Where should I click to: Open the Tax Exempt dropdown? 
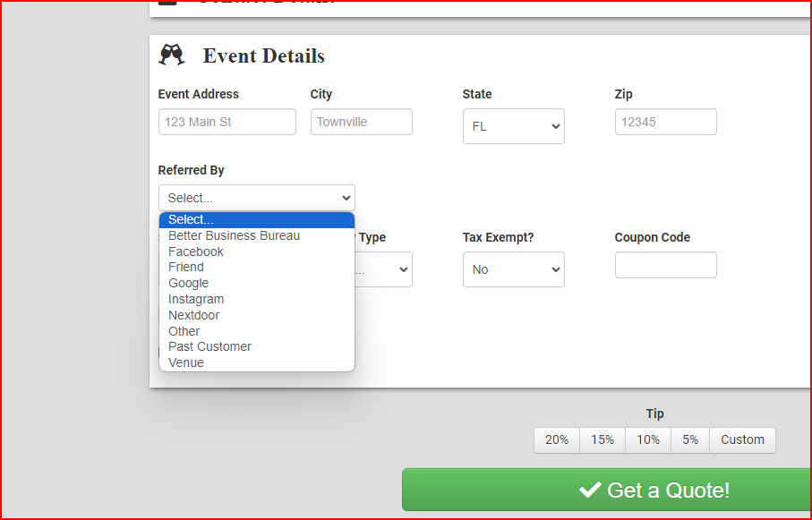(x=513, y=269)
